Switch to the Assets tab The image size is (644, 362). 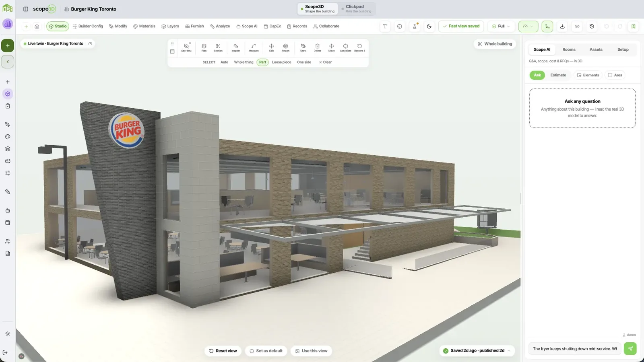(596, 49)
